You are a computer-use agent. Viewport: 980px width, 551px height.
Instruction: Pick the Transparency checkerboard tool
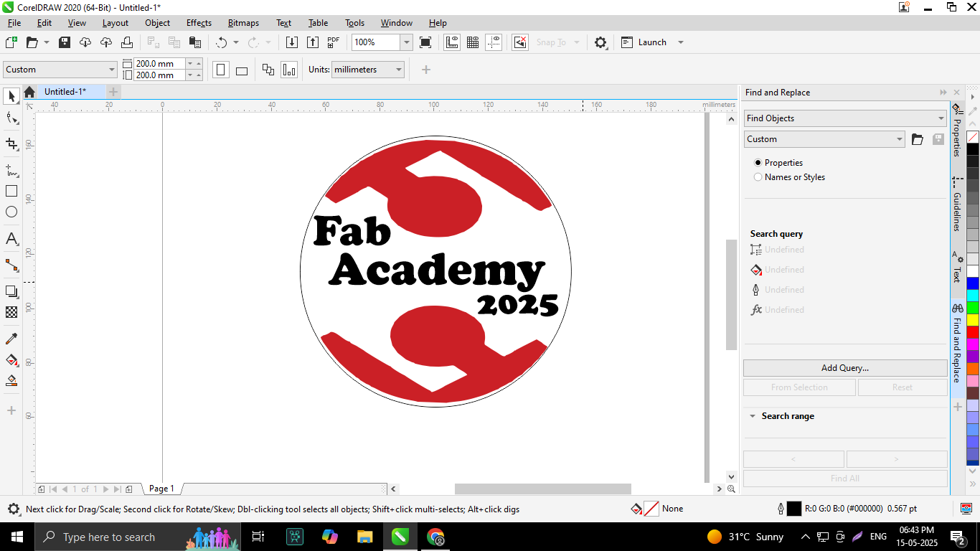click(11, 312)
